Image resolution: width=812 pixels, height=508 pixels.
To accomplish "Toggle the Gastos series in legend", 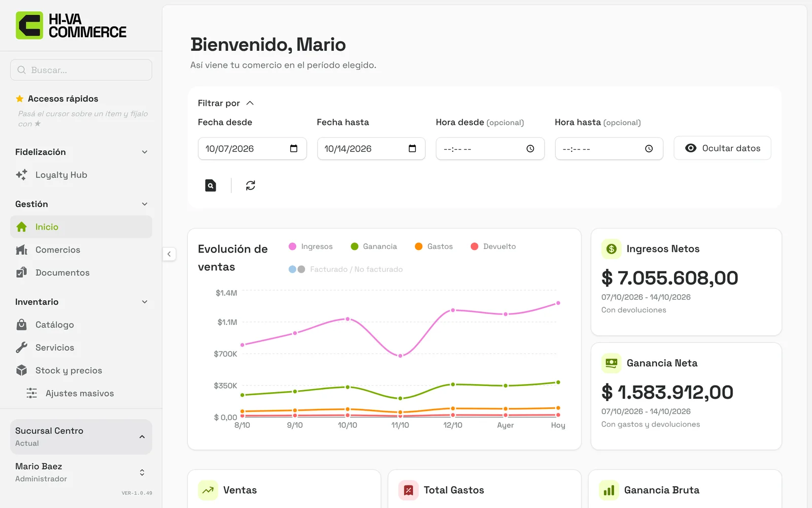I will [434, 246].
